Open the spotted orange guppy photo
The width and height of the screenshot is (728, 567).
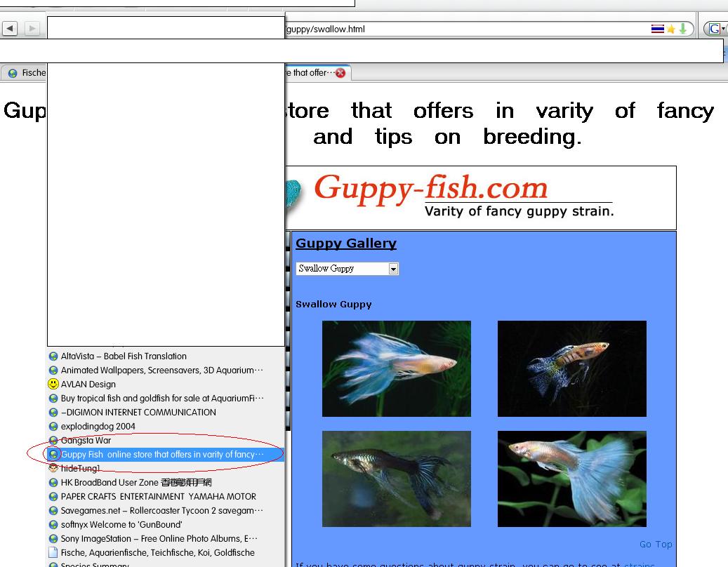pos(572,369)
